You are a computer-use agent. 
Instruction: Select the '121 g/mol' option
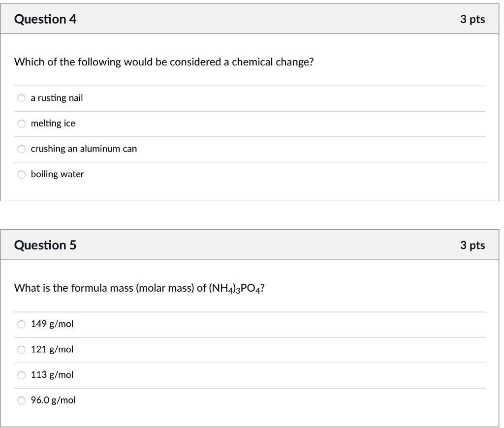21,349
